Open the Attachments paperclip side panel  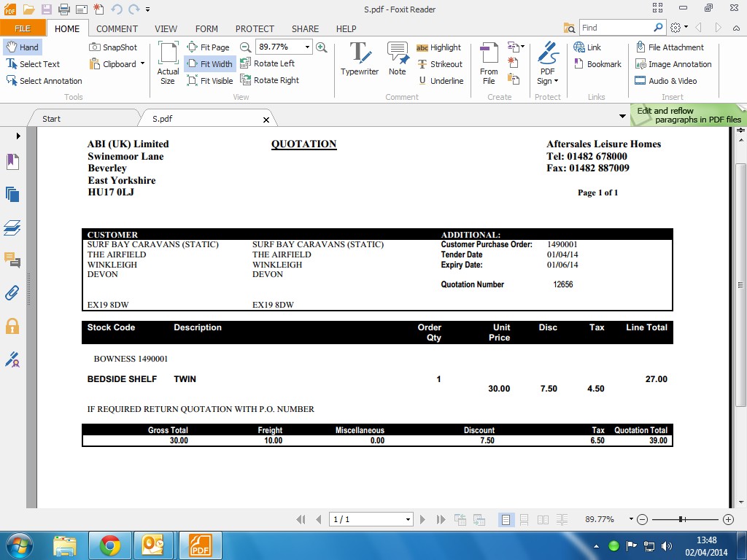[12, 292]
